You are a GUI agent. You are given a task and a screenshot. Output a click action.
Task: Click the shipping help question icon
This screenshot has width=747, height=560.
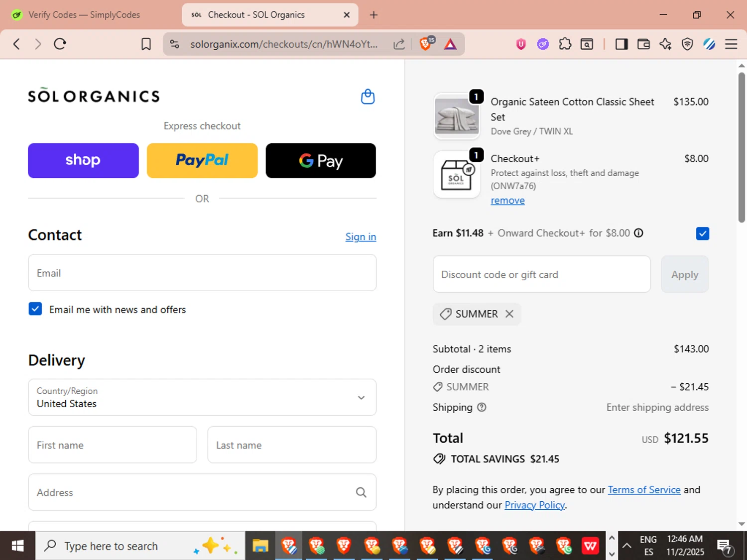482,407
